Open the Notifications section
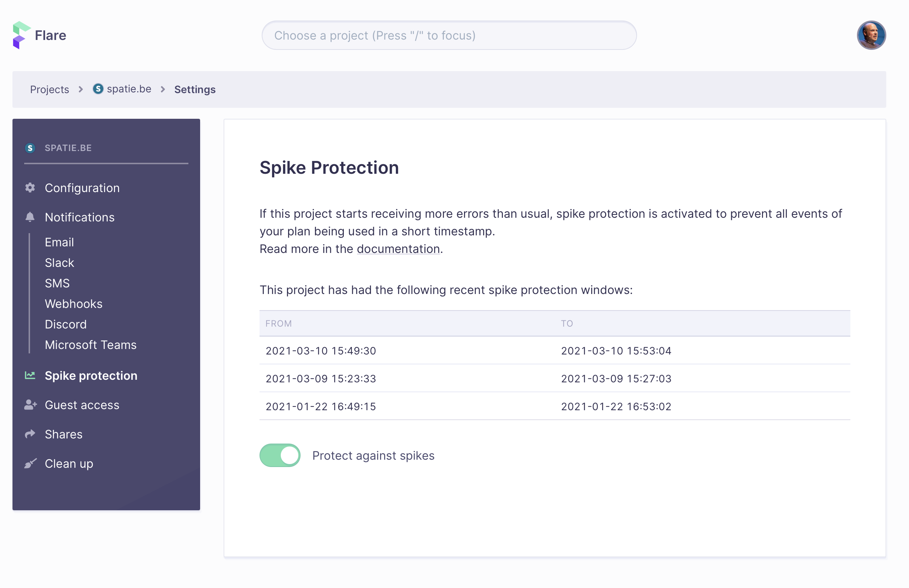The width and height of the screenshot is (909, 588). click(x=80, y=217)
